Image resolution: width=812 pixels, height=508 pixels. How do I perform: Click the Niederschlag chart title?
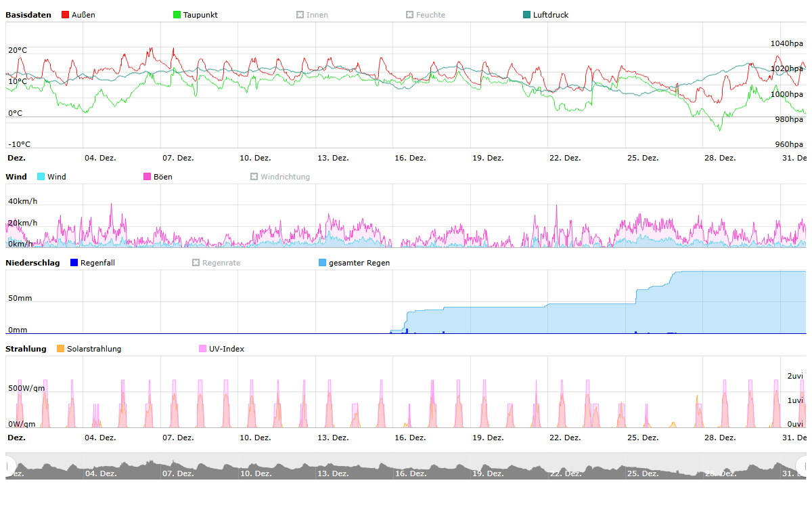(x=32, y=263)
